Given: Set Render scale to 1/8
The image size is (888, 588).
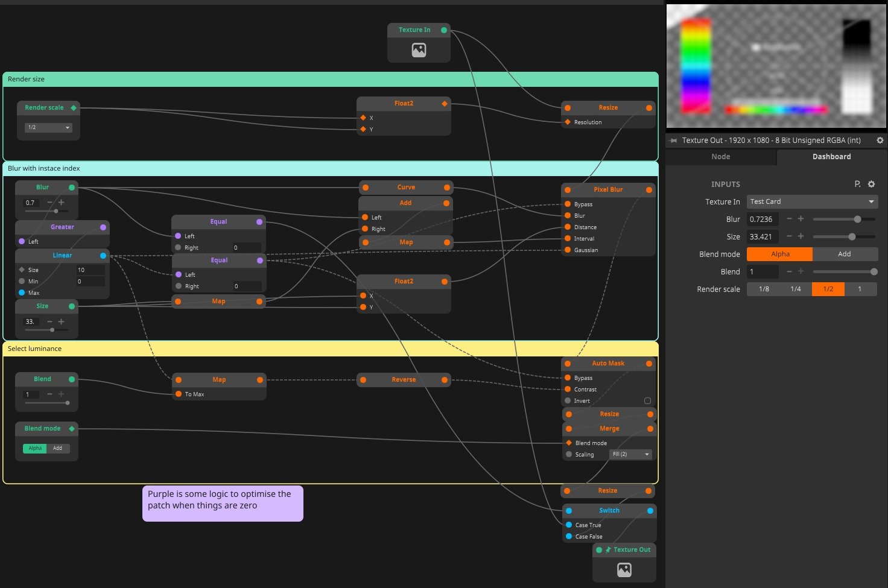Looking at the screenshot, I should pyautogui.click(x=764, y=289).
